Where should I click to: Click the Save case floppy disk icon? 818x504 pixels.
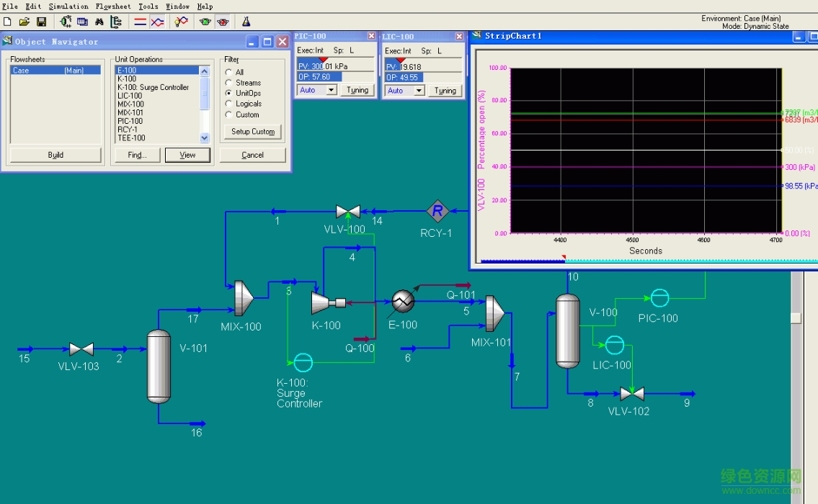click(x=41, y=22)
